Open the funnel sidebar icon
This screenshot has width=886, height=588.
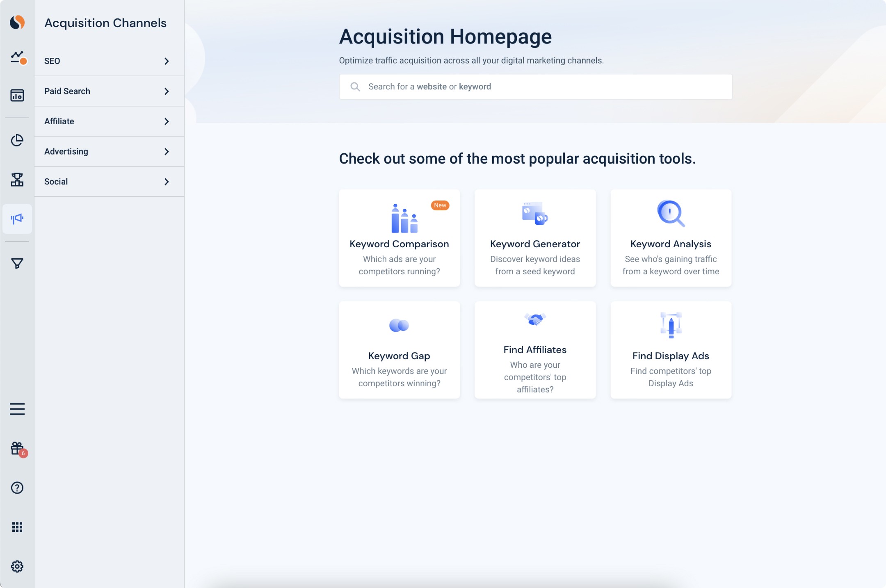point(17,263)
